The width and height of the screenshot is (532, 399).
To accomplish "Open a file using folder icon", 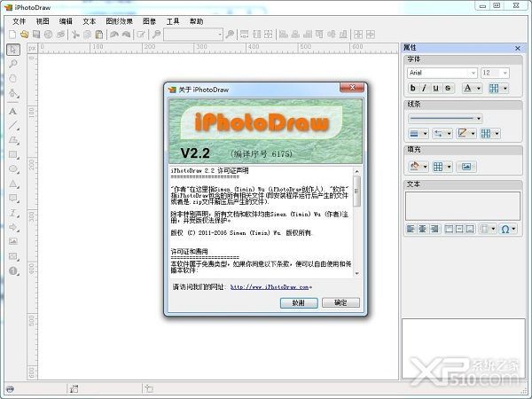I will click(24, 35).
